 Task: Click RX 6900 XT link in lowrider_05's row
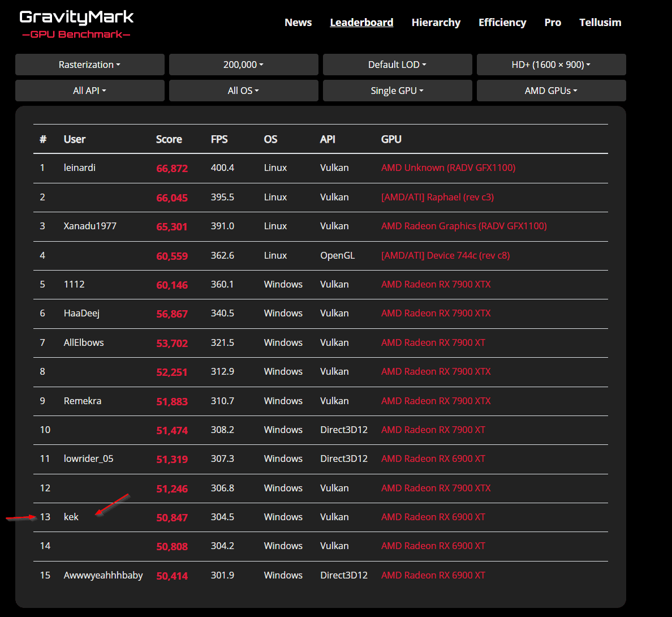click(433, 459)
